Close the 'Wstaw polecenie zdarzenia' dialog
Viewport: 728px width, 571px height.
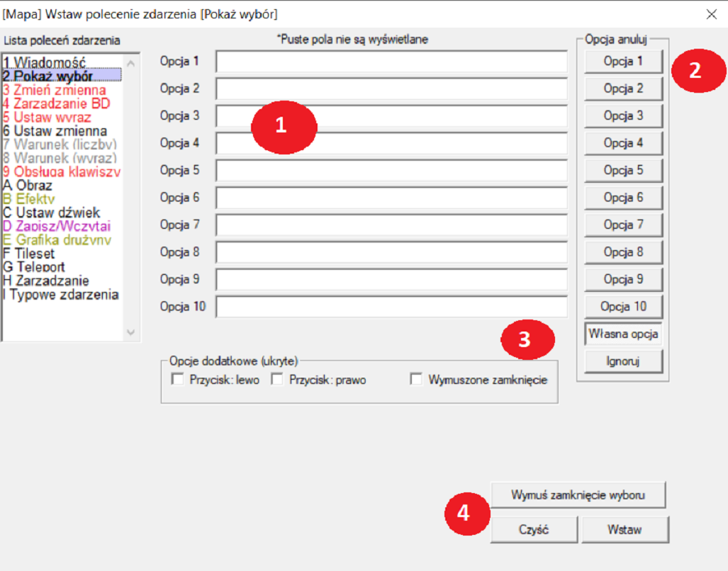pyautogui.click(x=711, y=14)
